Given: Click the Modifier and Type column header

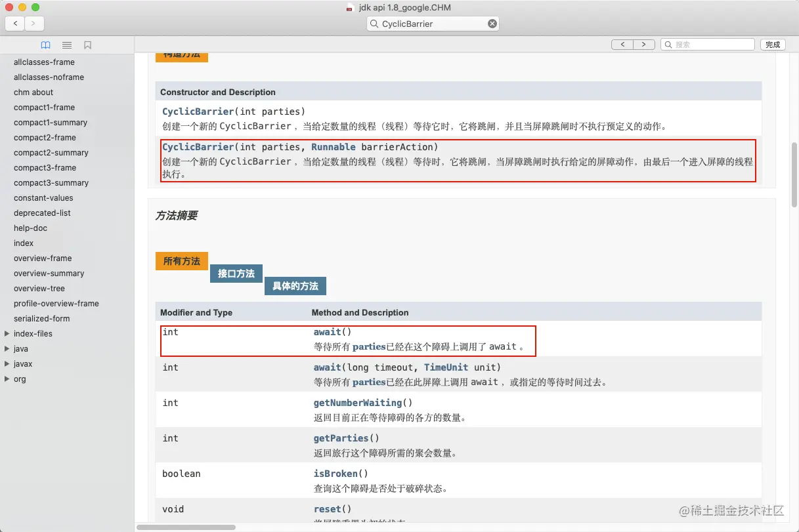Looking at the screenshot, I should (196, 313).
